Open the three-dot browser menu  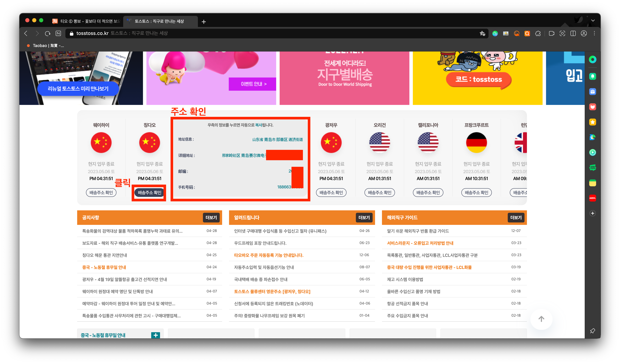pos(595,33)
